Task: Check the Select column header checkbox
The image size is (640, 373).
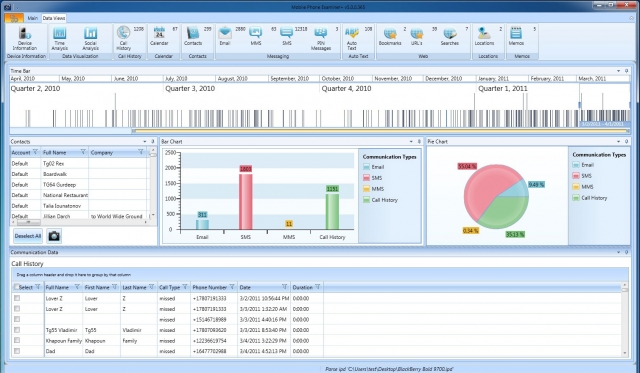Action: (x=17, y=287)
